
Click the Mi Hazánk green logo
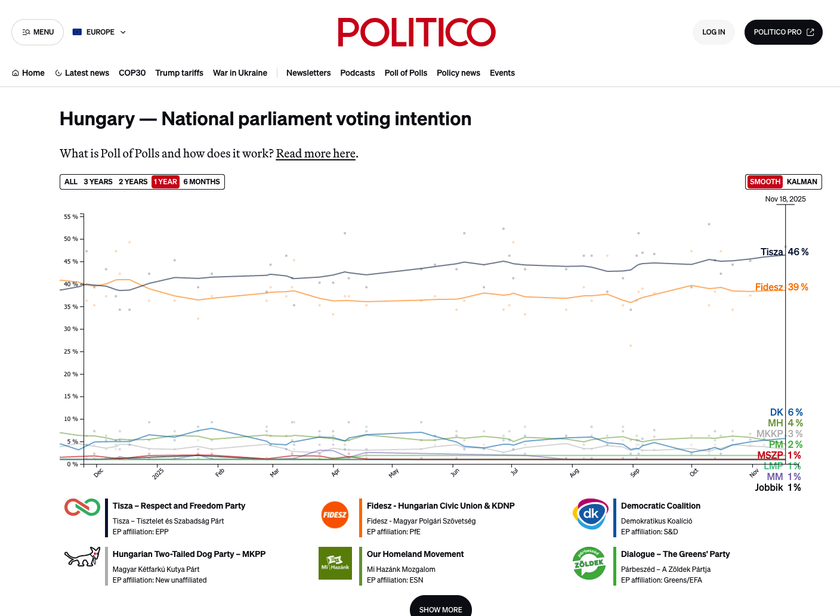(x=335, y=563)
